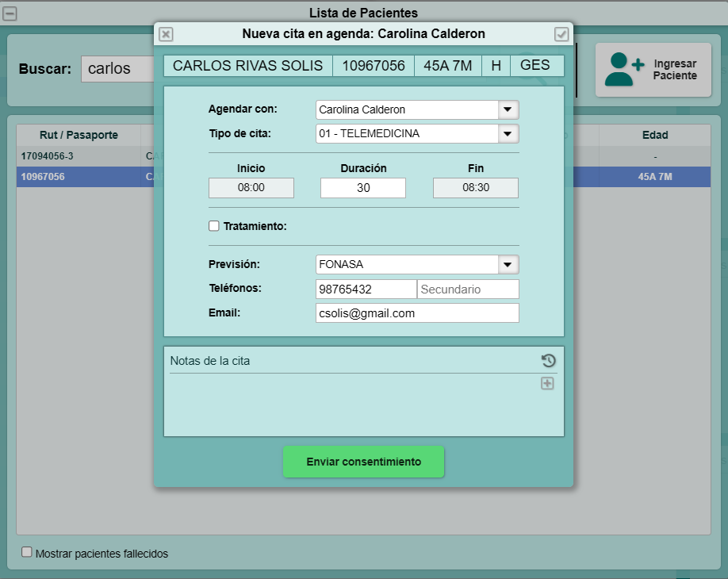Click the 10967056 ID in dialog header
728x579 pixels.
click(374, 66)
